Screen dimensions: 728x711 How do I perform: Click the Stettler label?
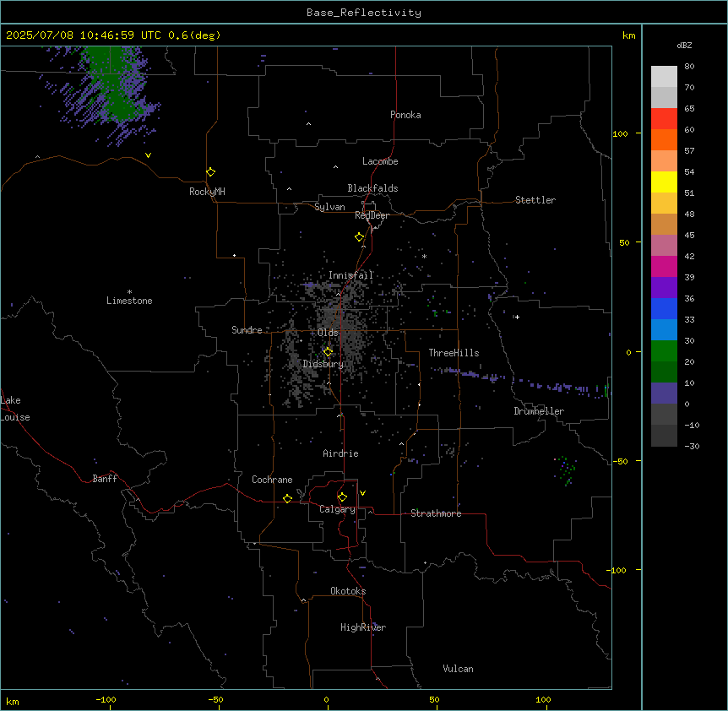coord(535,200)
